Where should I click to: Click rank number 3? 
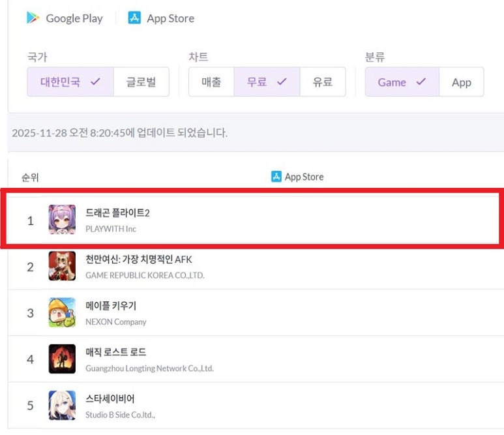pos(30,313)
